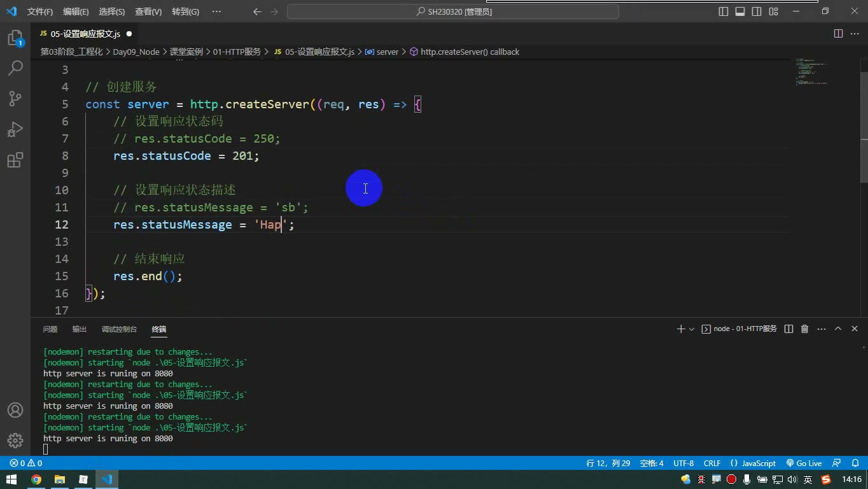Click the CRLF line ending indicator

(712, 464)
